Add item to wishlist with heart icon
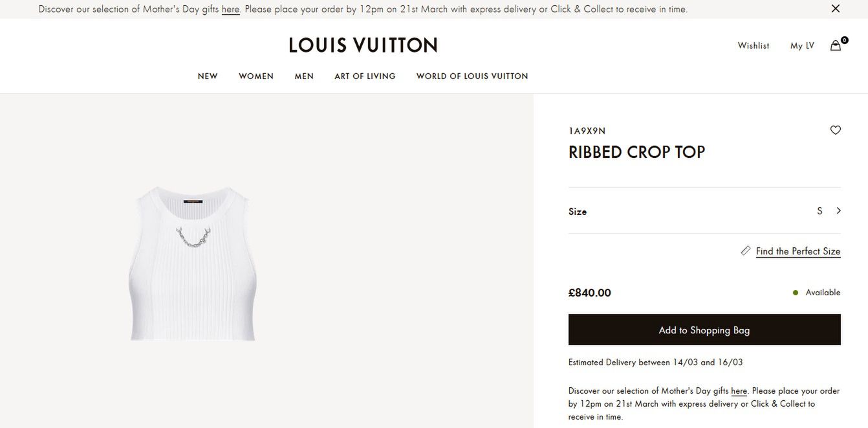Image resolution: width=868 pixels, height=428 pixels. 835,130
